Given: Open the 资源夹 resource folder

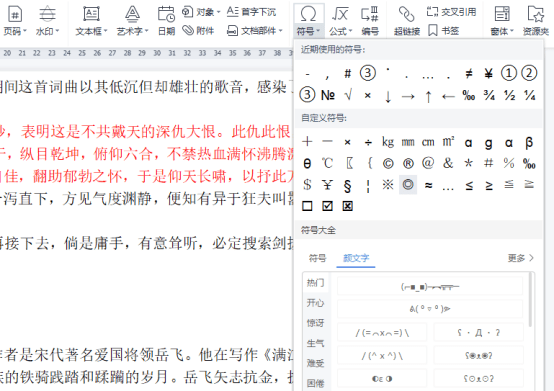Looking at the screenshot, I should [x=536, y=20].
